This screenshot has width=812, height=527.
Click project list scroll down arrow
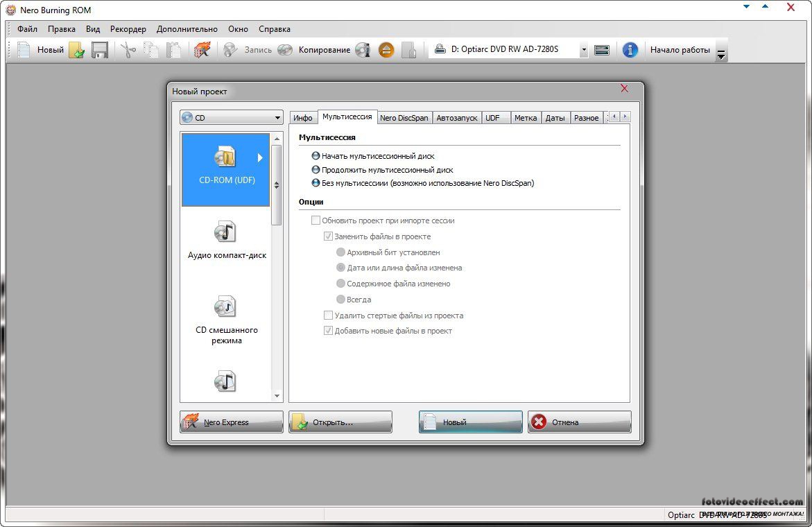point(277,396)
